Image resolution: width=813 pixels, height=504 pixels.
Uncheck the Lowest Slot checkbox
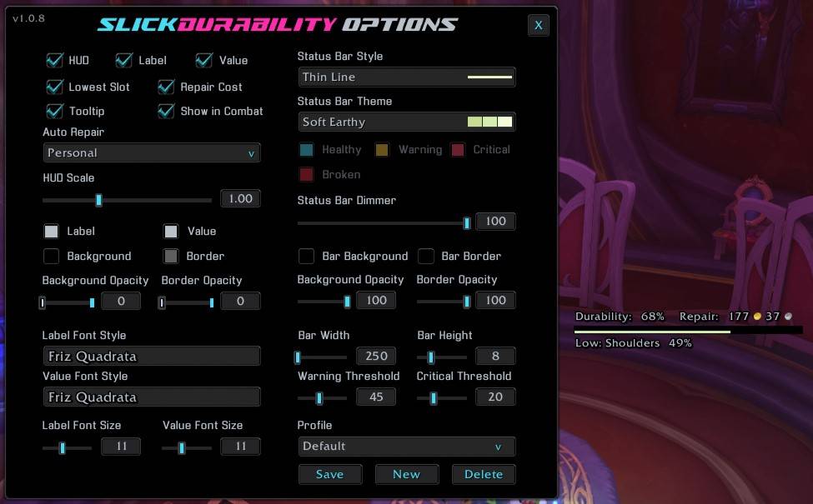[x=54, y=87]
